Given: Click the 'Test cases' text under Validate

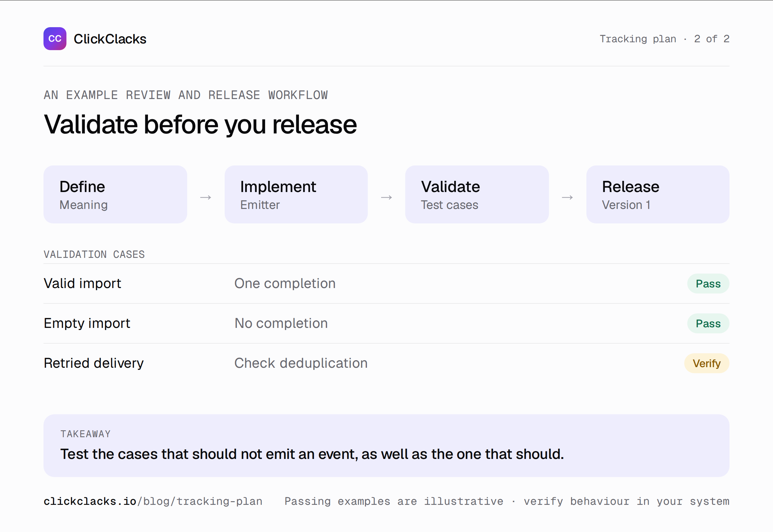Looking at the screenshot, I should coord(449,205).
